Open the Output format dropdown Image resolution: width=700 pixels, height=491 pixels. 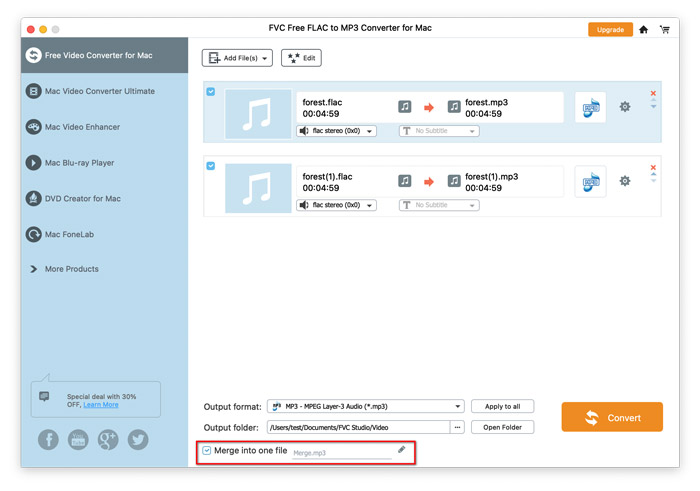point(366,407)
